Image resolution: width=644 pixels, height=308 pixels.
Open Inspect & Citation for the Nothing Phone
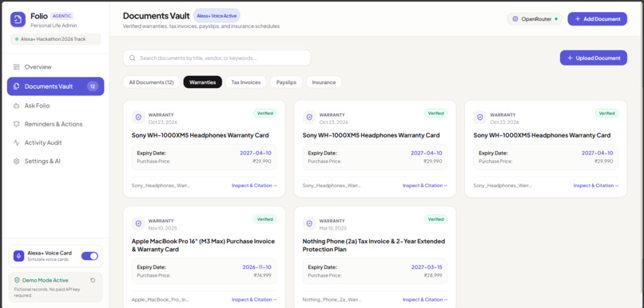425,300
